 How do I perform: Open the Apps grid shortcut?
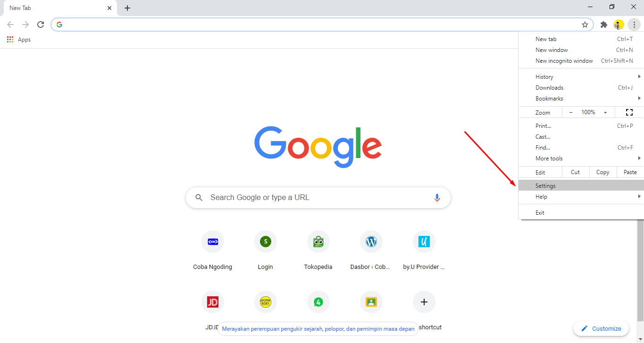click(x=19, y=40)
